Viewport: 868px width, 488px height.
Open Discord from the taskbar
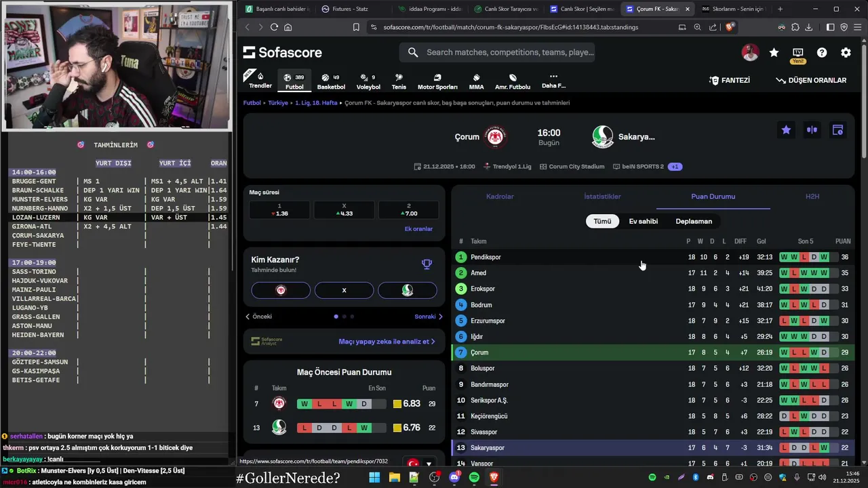point(454,477)
